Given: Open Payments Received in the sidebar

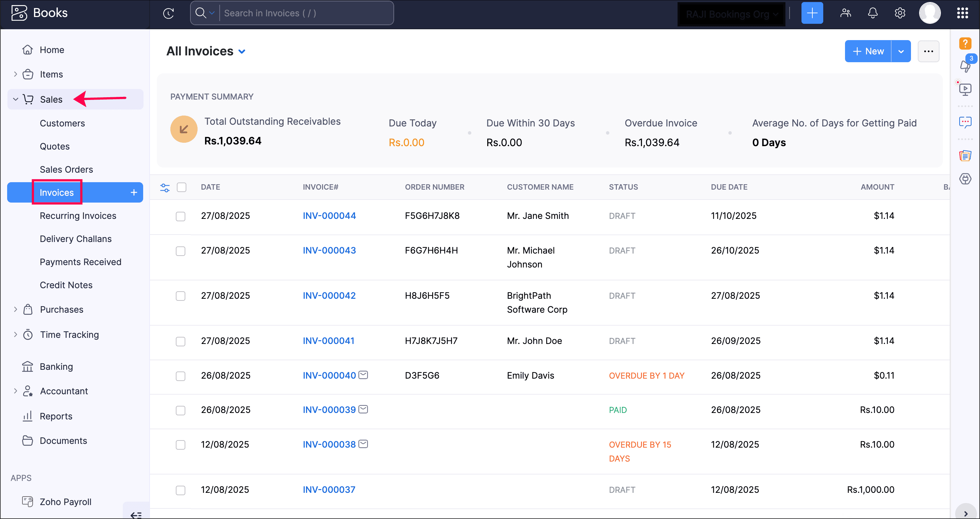Looking at the screenshot, I should coord(80,262).
